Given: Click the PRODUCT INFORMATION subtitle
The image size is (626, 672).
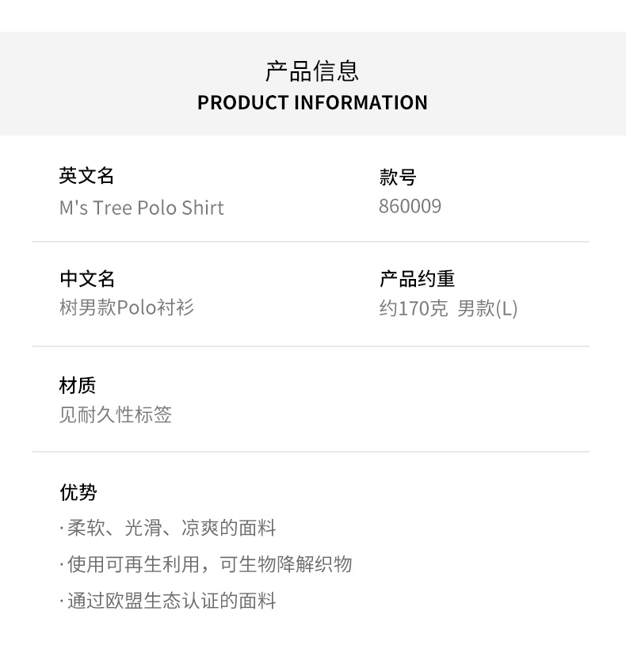Looking at the screenshot, I should [x=312, y=103].
